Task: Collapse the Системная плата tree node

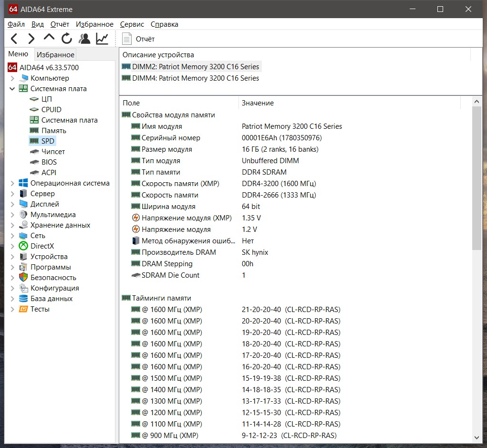Action: (12, 89)
